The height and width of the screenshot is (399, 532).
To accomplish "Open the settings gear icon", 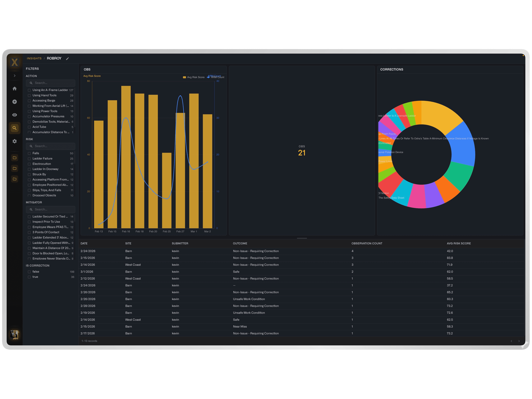I will coord(15,141).
